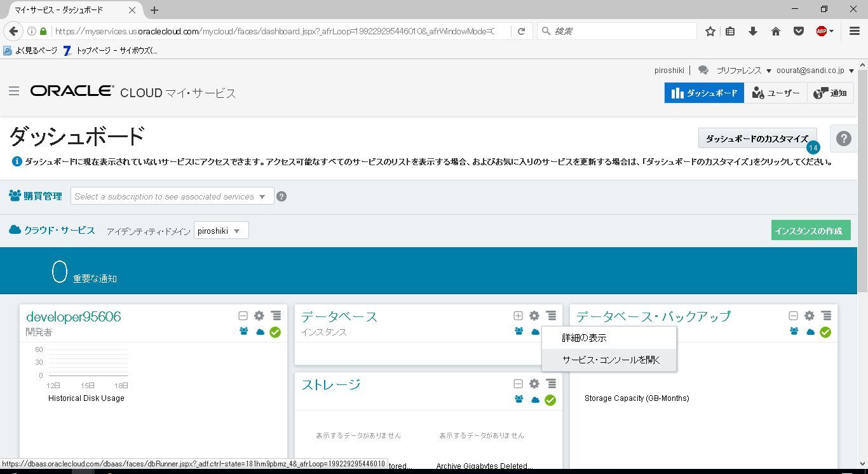The image size is (868, 474).
Task: Click the cloud icon on ストレージ tile
Action: click(535, 400)
